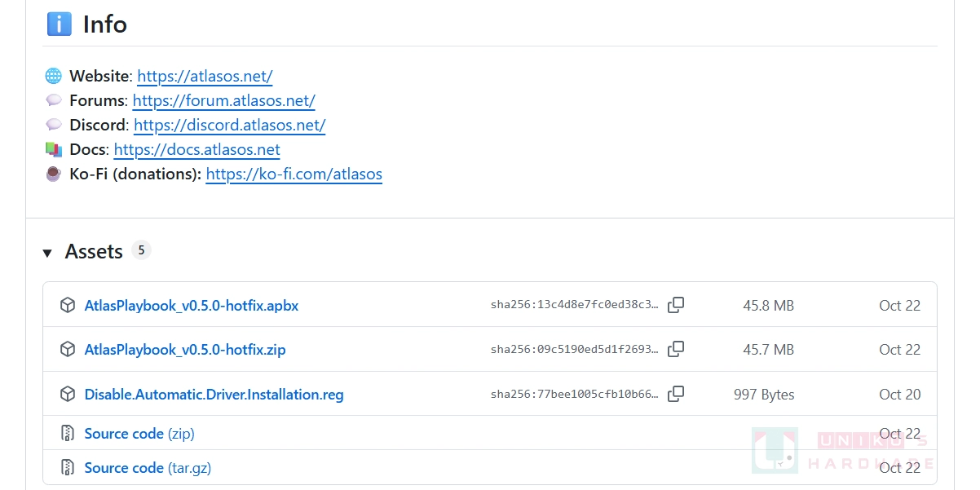The image size is (980, 490).
Task: Click package icon beside AtlasPlaybook_v0.5.0-hotfix.apbx
Action: pyautogui.click(x=68, y=306)
